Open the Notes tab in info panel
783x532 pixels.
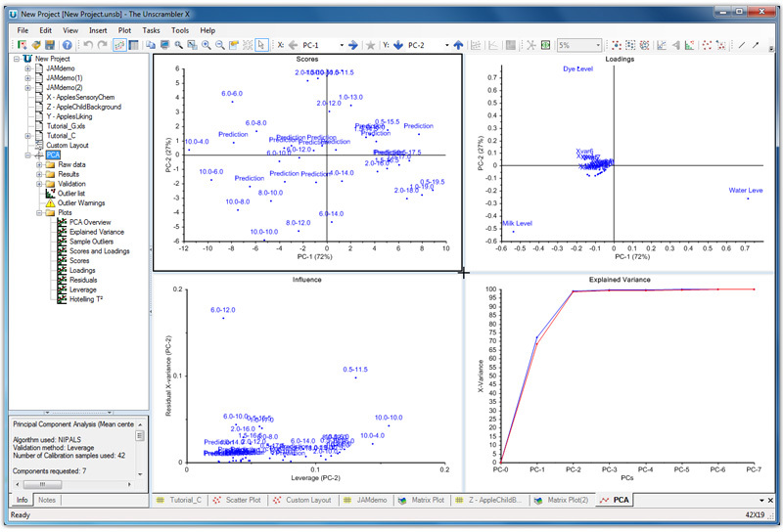tap(47, 500)
